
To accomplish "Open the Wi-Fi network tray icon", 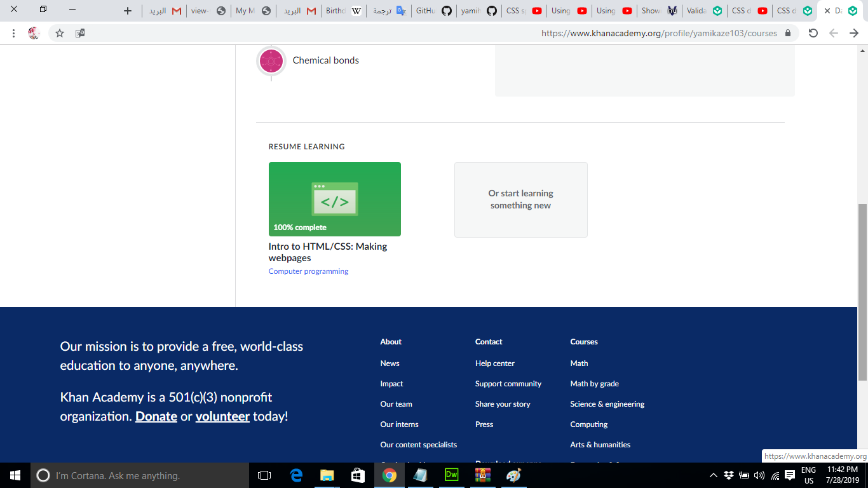I will click(x=775, y=475).
